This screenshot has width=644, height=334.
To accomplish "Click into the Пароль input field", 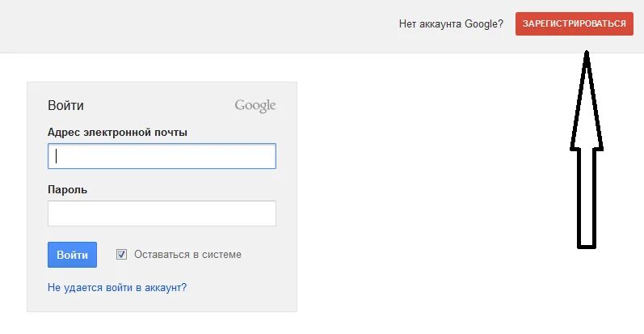I will pos(162,214).
